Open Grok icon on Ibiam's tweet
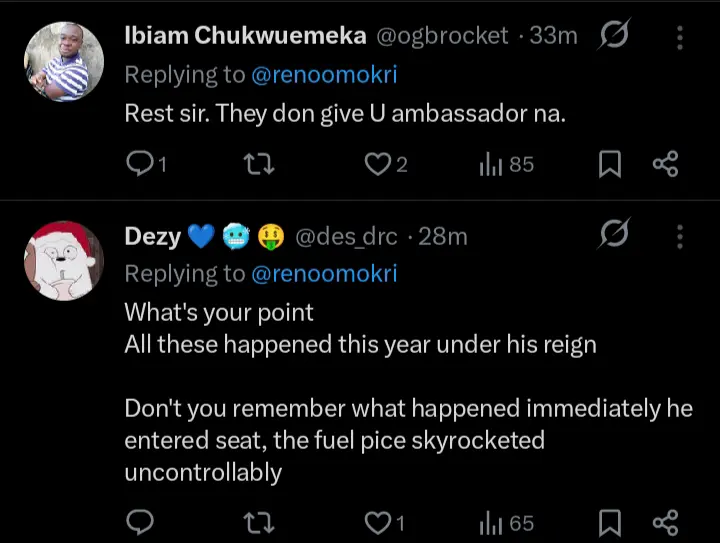The width and height of the screenshot is (720, 543). (x=613, y=36)
